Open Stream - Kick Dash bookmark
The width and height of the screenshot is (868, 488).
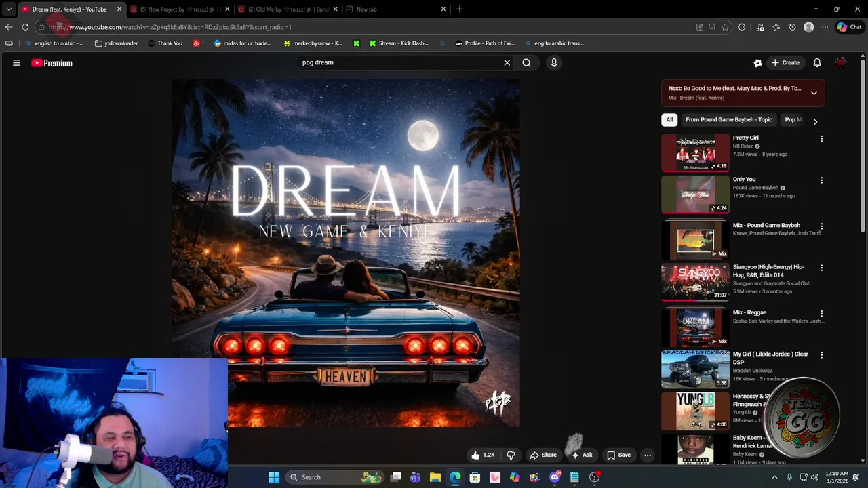(398, 43)
